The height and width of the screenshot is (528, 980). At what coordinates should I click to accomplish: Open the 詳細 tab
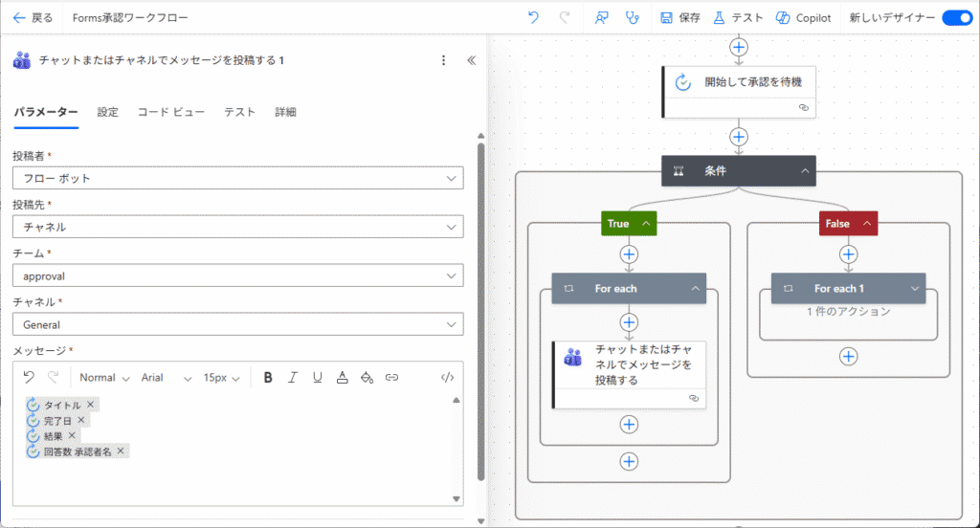point(285,112)
